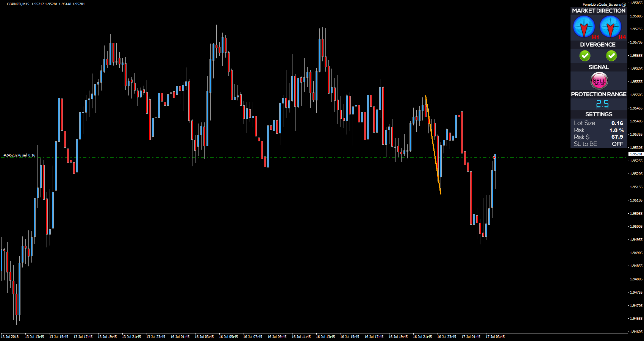Click the current price tag 1.95281
This screenshot has height=341, width=644.
coord(636,154)
